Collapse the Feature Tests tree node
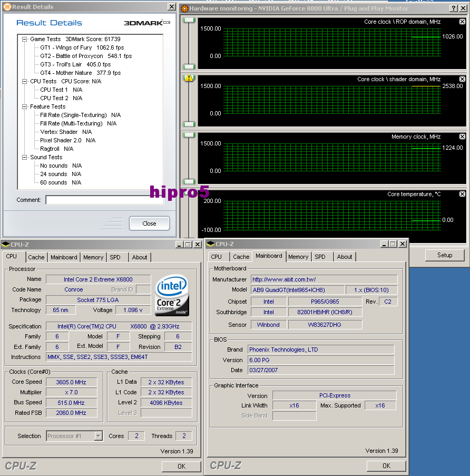470x476 pixels. 24,106
